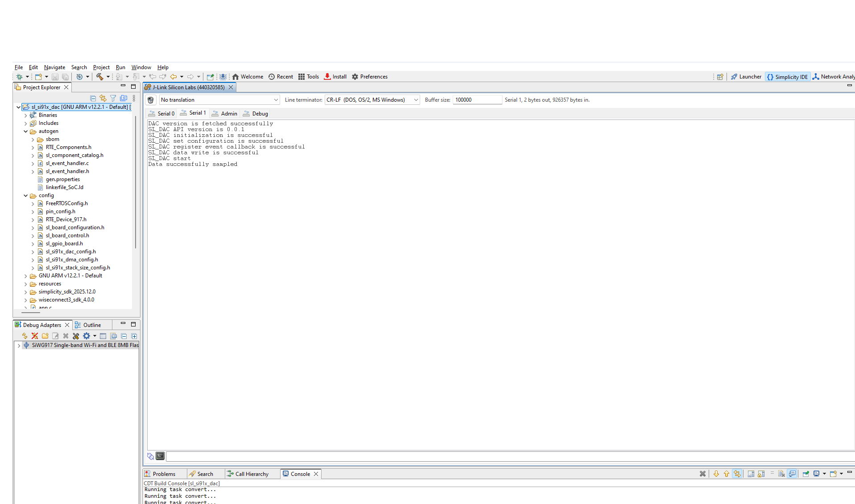The height and width of the screenshot is (504, 855).
Task: Terminate the build in Console view
Action: pyautogui.click(x=703, y=474)
